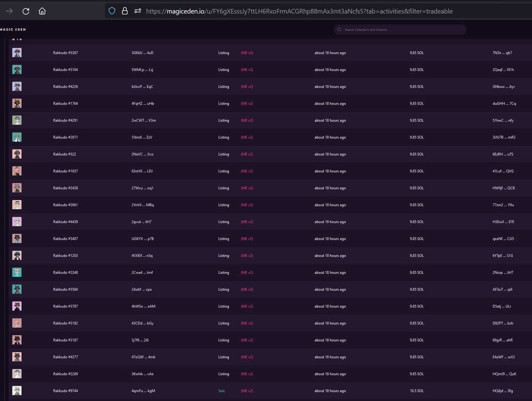The width and height of the screenshot is (532, 401).
Task: Open transaction bUxxP ... EqC
Action: click(142, 86)
